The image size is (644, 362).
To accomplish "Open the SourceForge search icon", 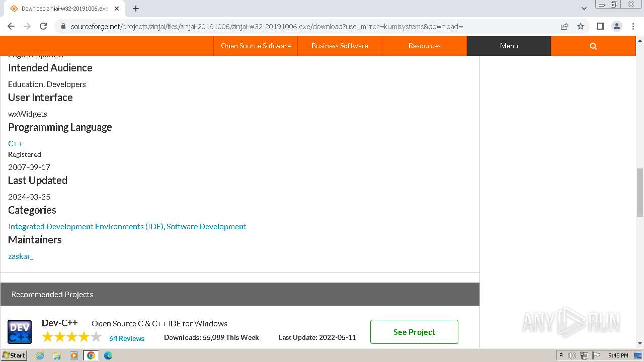I will tap(593, 46).
